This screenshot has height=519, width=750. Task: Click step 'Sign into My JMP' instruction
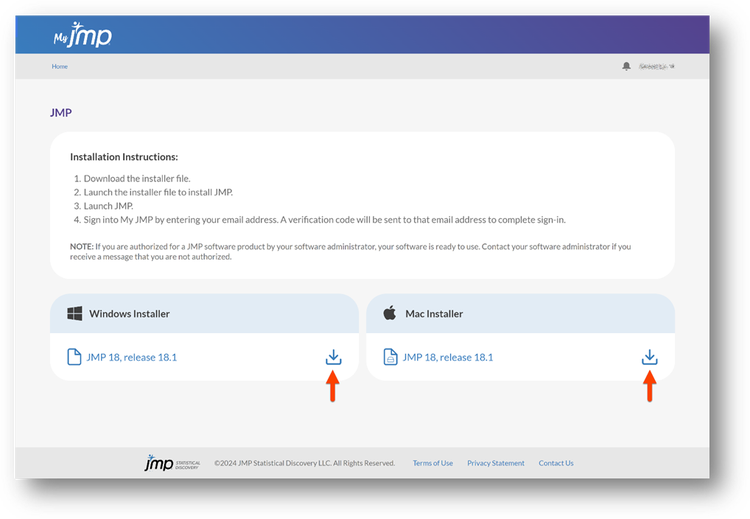tap(324, 220)
